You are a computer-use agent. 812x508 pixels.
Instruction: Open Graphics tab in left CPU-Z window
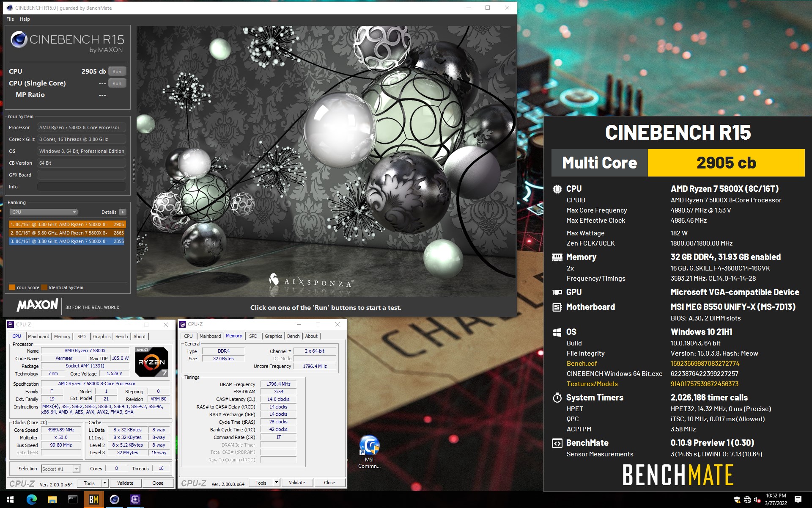tap(102, 337)
